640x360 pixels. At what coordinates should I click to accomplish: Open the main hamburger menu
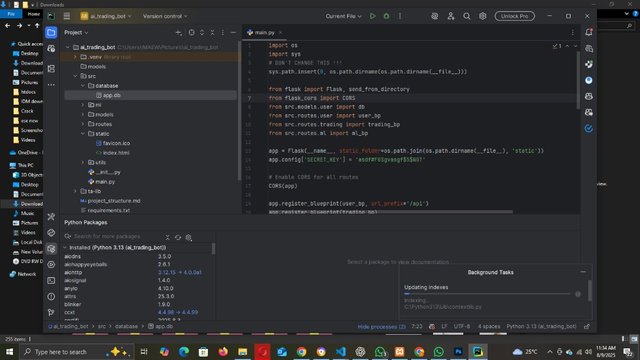tap(67, 16)
